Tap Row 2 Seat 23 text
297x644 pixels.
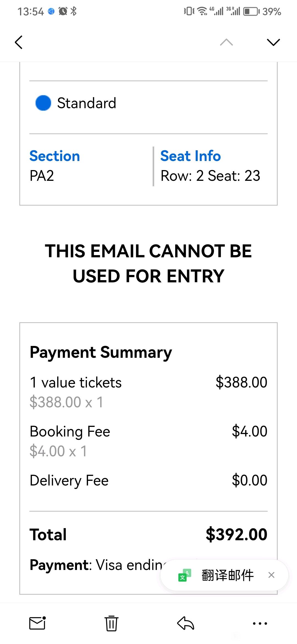click(210, 176)
